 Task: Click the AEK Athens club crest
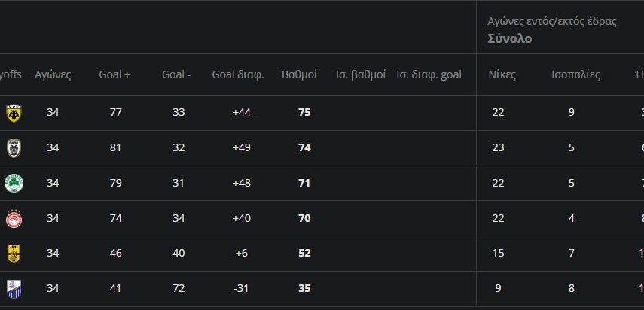point(14,113)
